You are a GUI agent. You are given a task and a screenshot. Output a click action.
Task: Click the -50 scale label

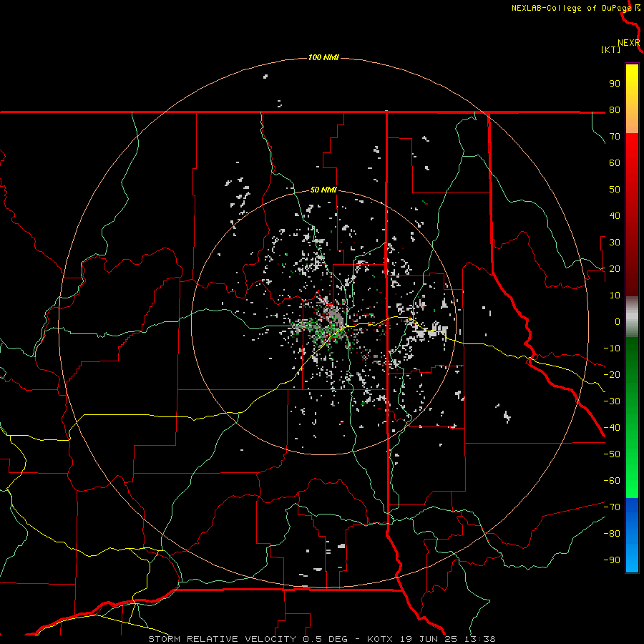click(612, 454)
